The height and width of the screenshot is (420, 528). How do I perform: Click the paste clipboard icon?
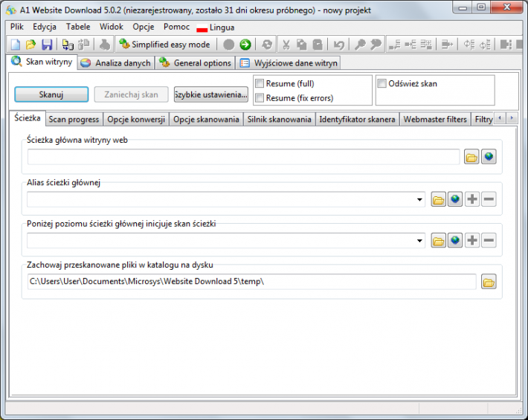tap(318, 45)
